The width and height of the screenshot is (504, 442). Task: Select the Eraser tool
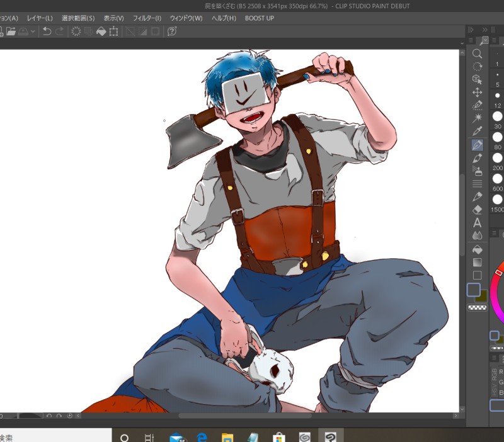point(477,210)
